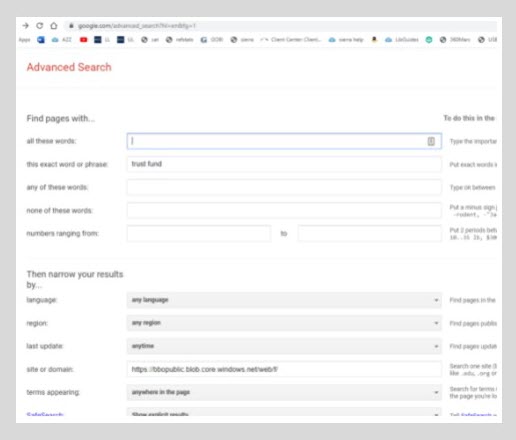Click the autofill icon inside 'all these words' field
Screen dimensions: 516x440
431,141
